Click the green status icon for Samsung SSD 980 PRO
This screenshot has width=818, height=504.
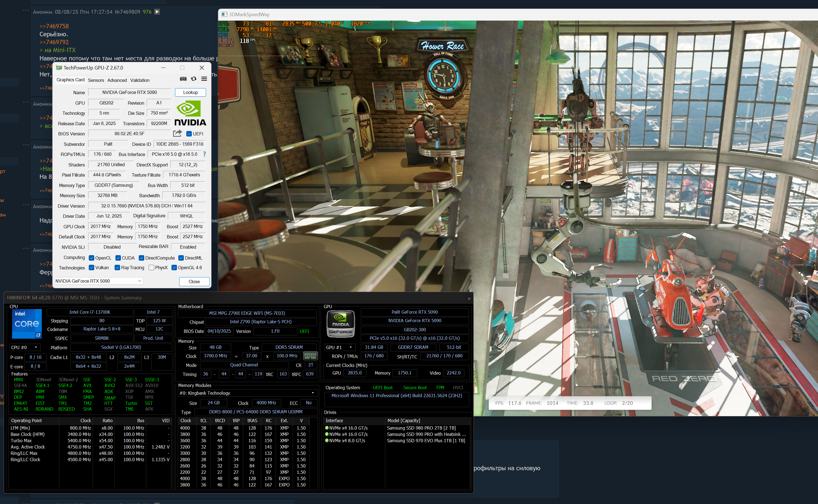pos(327,428)
